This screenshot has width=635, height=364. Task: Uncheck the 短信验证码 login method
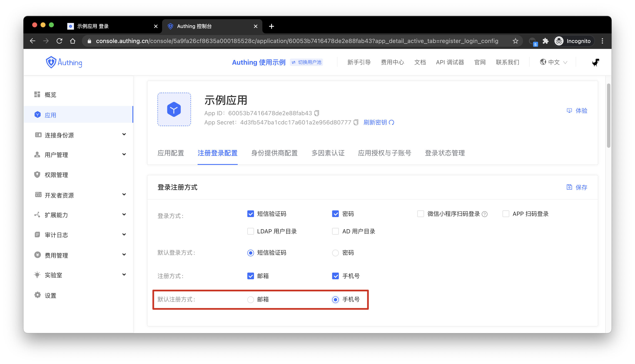point(250,214)
